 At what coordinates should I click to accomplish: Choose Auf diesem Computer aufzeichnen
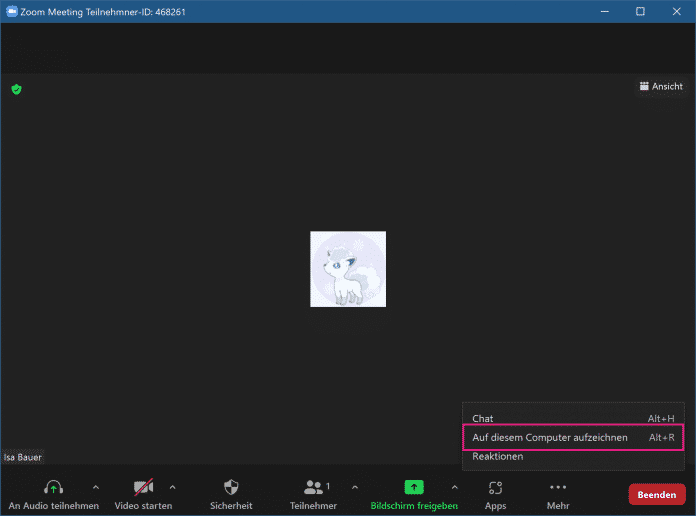pos(550,437)
